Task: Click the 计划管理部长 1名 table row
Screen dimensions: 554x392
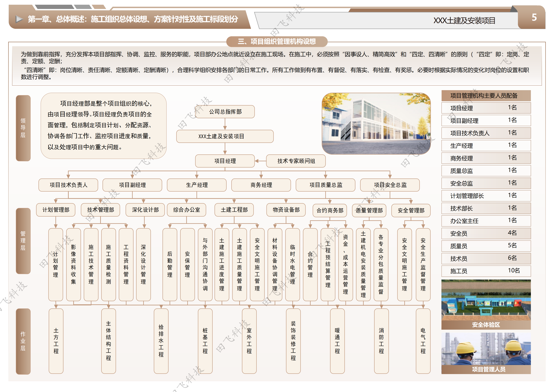Action: pyautogui.click(x=486, y=196)
